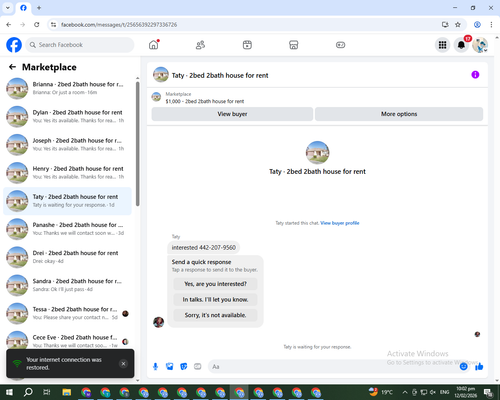Go back using Marketplace back arrow
The width and height of the screenshot is (500, 400).
12,67
